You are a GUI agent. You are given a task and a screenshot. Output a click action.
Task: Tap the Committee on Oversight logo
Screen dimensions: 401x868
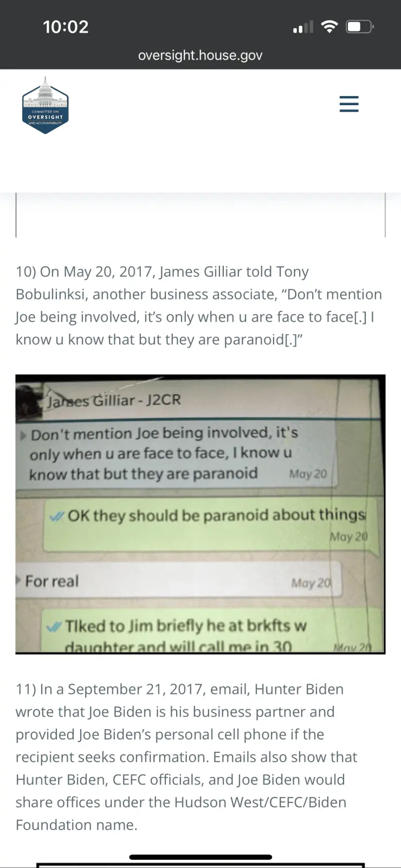point(46,105)
